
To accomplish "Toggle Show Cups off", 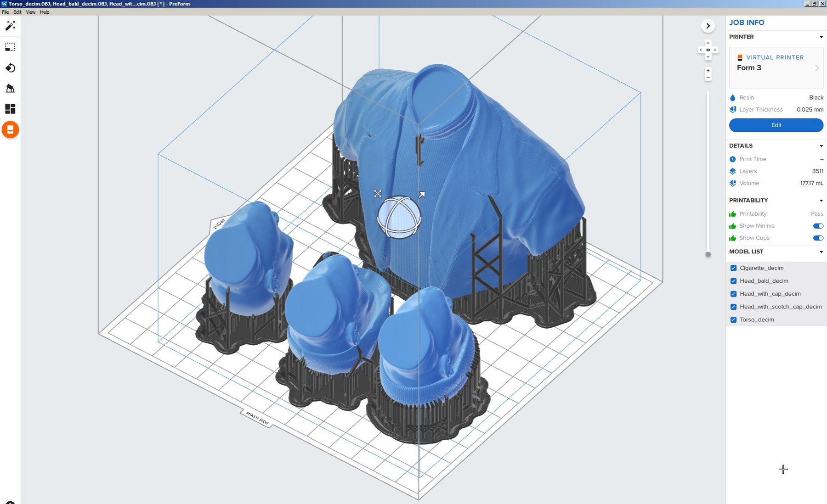I will 819,238.
